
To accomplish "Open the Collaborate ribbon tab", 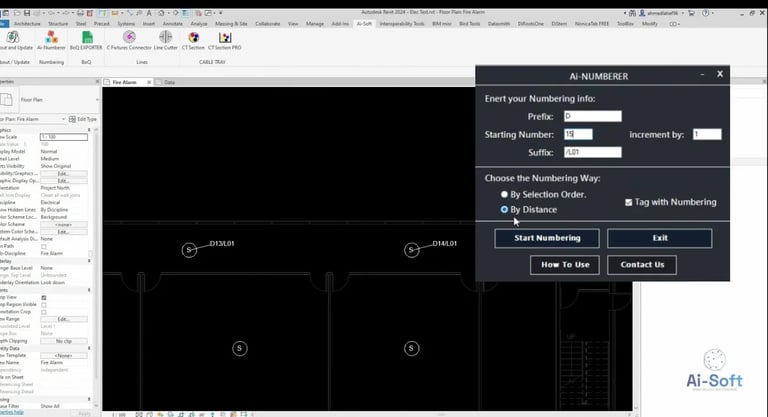I will [x=267, y=24].
